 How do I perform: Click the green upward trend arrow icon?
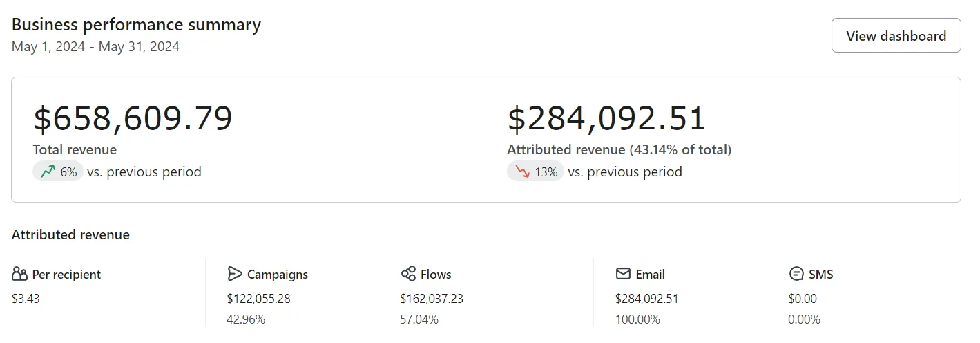(48, 171)
